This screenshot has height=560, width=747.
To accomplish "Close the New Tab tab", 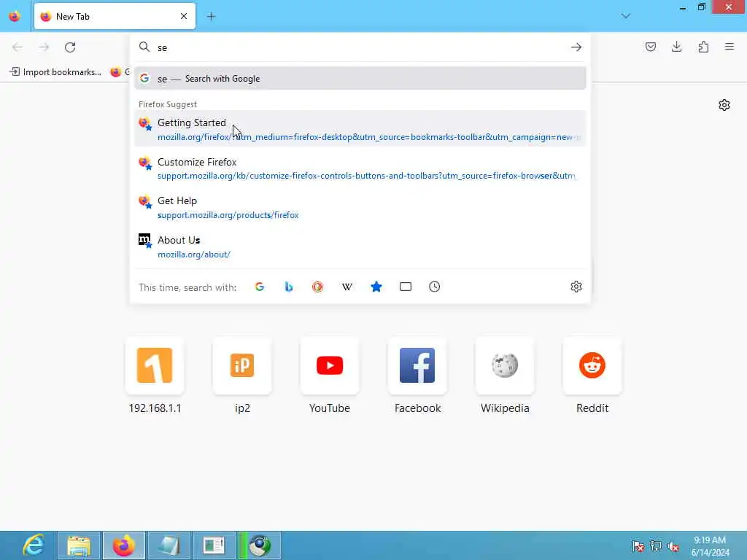I will (184, 16).
